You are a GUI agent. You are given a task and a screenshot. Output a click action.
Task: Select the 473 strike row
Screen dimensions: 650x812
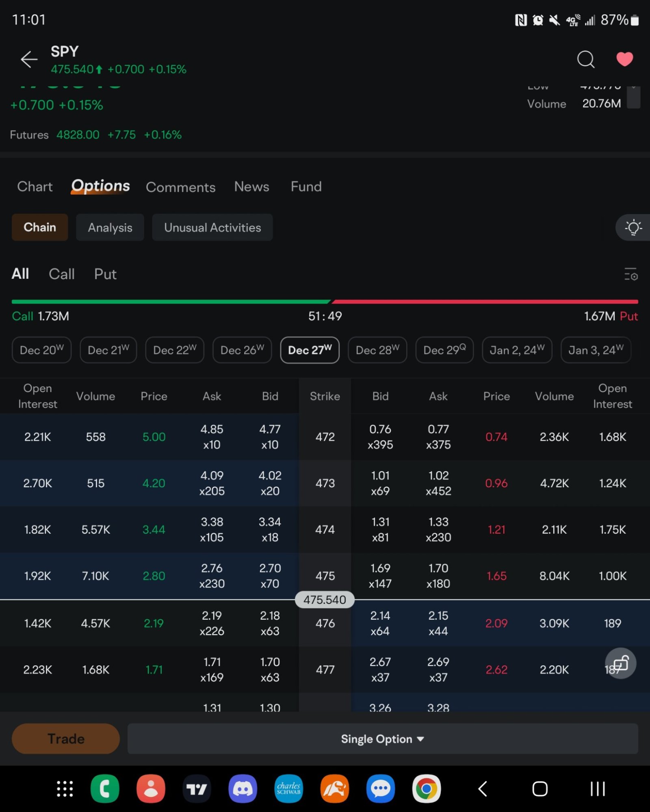325,483
